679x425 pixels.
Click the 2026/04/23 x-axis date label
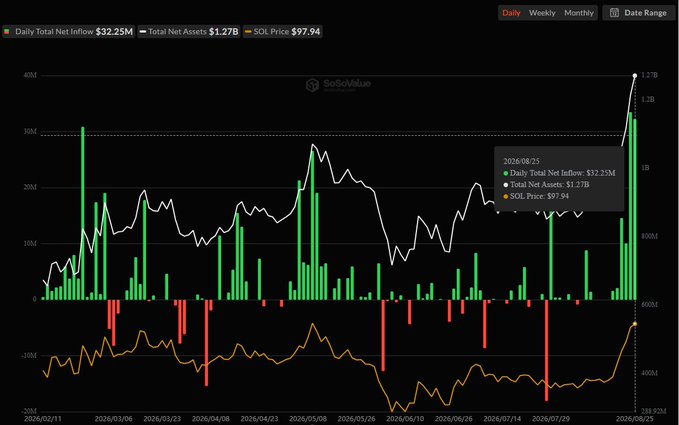259,419
